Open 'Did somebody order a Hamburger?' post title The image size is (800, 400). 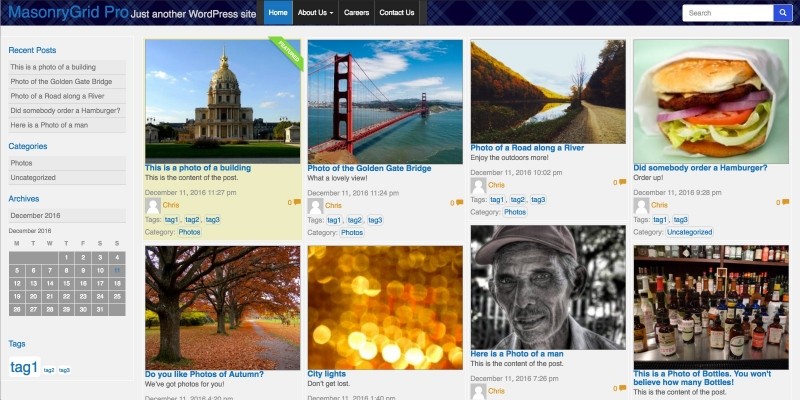[x=699, y=168]
